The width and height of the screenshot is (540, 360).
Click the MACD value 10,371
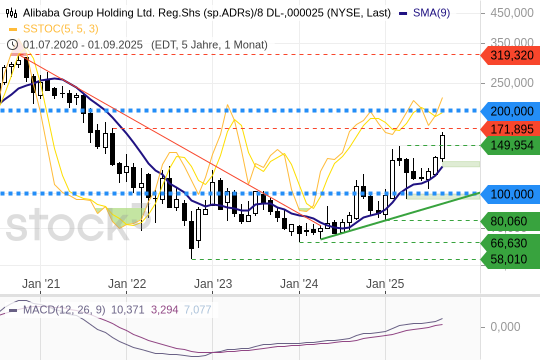(x=127, y=310)
